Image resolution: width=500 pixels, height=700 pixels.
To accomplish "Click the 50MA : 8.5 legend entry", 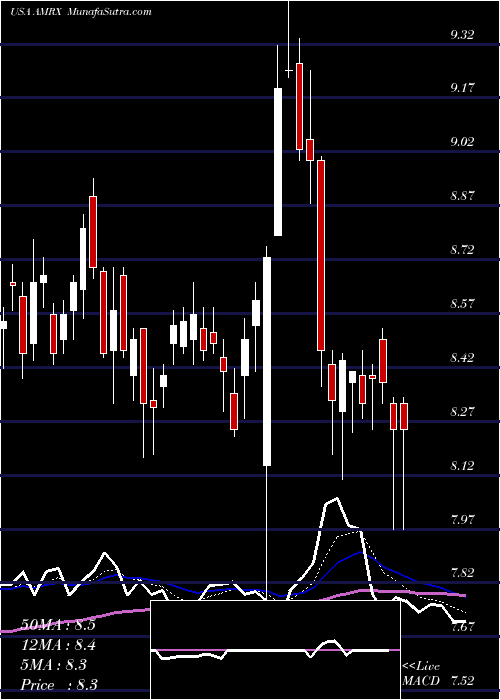I will (x=58, y=625).
